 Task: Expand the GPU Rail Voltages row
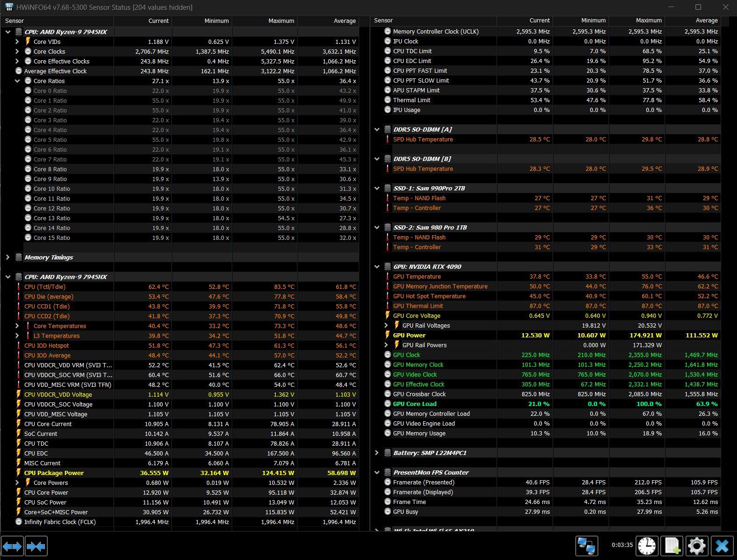click(x=386, y=325)
